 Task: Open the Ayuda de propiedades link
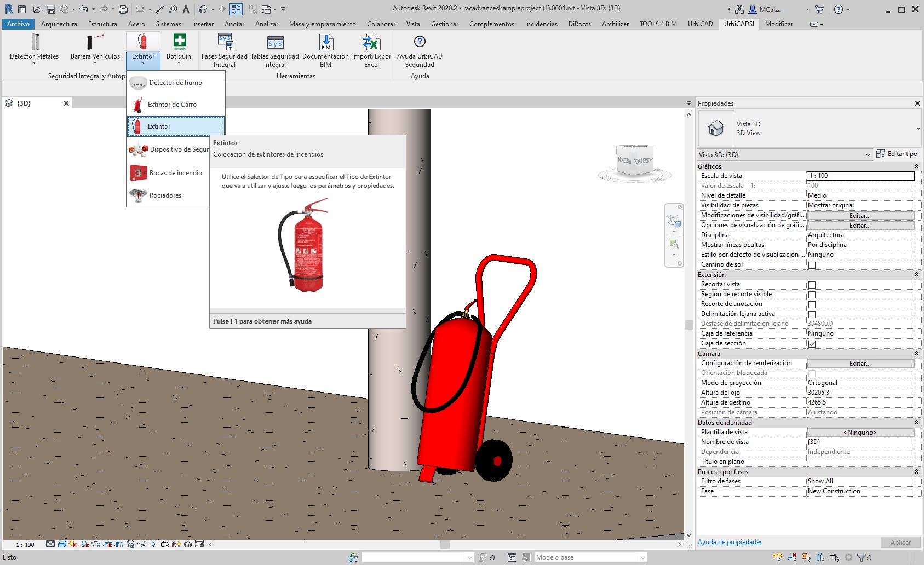click(x=730, y=542)
